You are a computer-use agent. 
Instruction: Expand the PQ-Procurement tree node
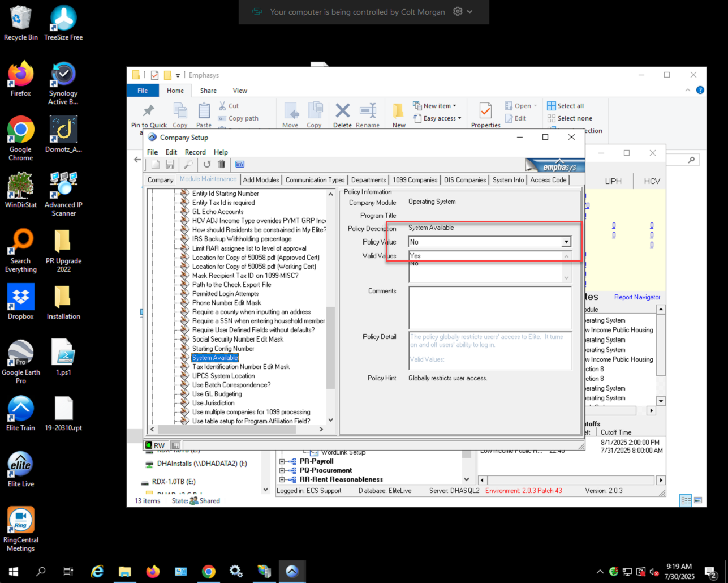click(x=282, y=470)
